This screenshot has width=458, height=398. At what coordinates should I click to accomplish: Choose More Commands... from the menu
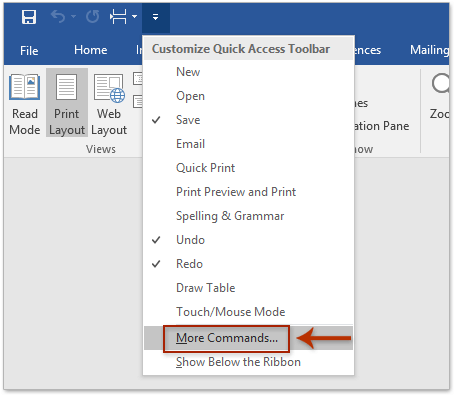(248, 338)
